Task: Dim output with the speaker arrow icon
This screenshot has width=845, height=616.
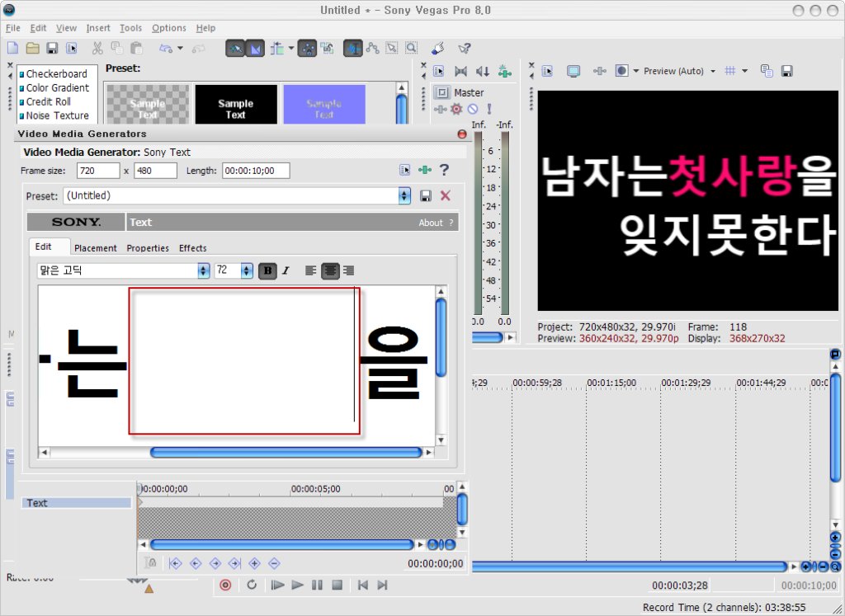Action: [482, 71]
